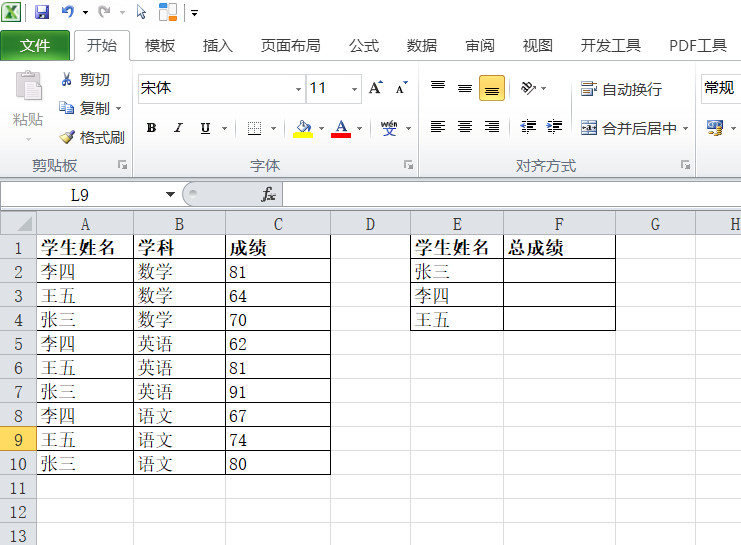Open the 剪贴板 pane launcher
The image size is (741, 545).
pos(122,164)
